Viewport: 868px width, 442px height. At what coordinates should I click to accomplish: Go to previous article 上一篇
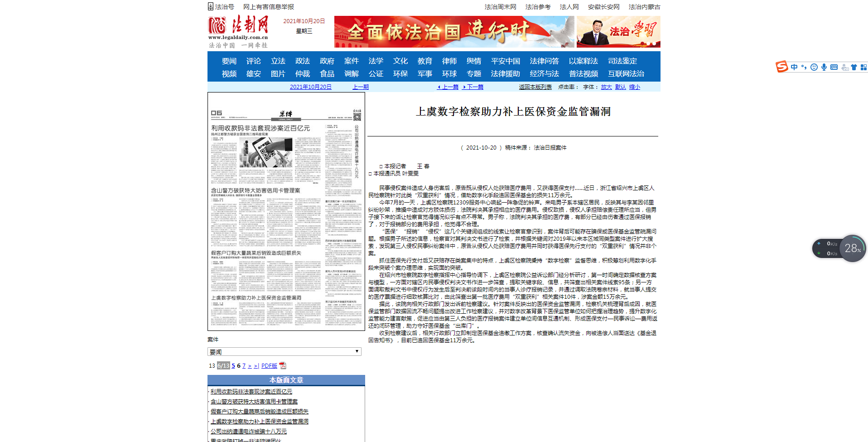[x=448, y=87]
